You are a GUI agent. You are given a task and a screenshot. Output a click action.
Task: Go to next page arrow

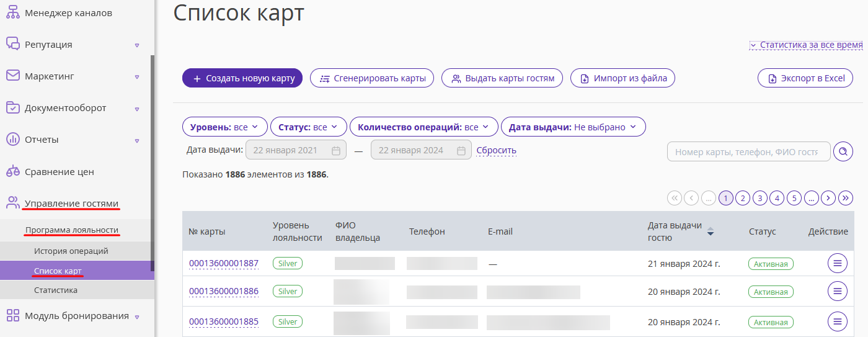point(828,198)
